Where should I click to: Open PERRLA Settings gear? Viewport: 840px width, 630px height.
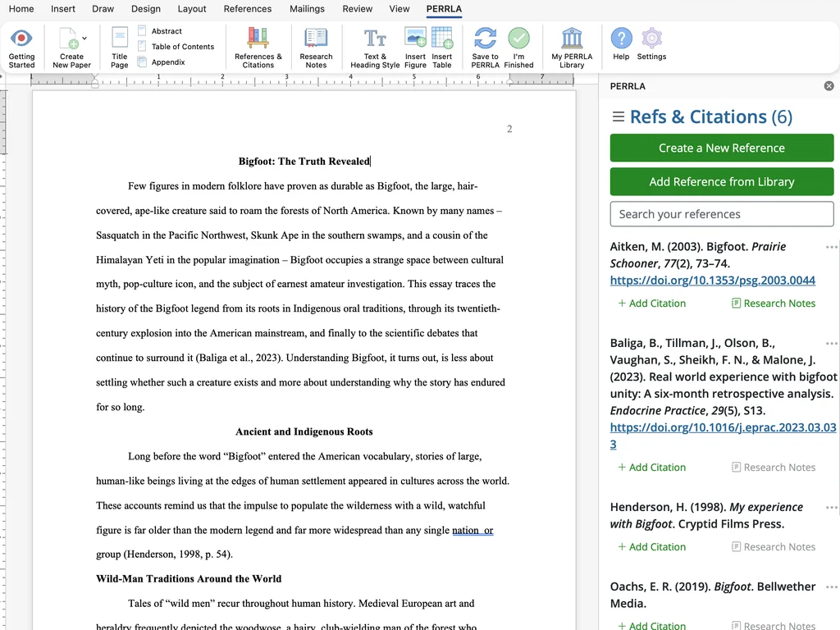tap(651, 39)
